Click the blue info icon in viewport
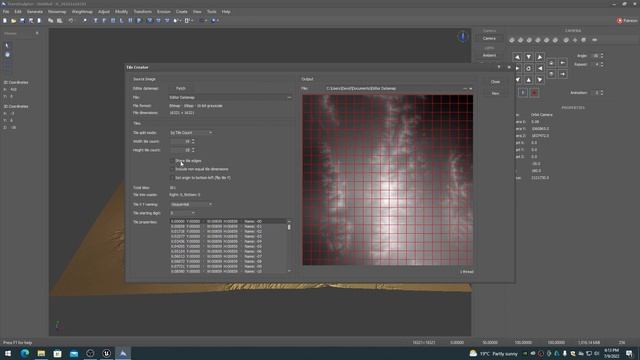Viewport: 640px width, 360px height. 462,37
